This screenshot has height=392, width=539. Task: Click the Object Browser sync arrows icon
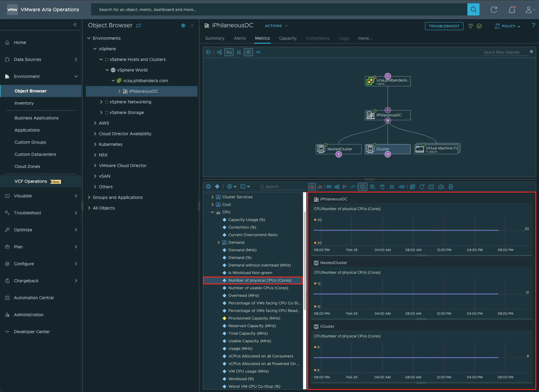139,25
